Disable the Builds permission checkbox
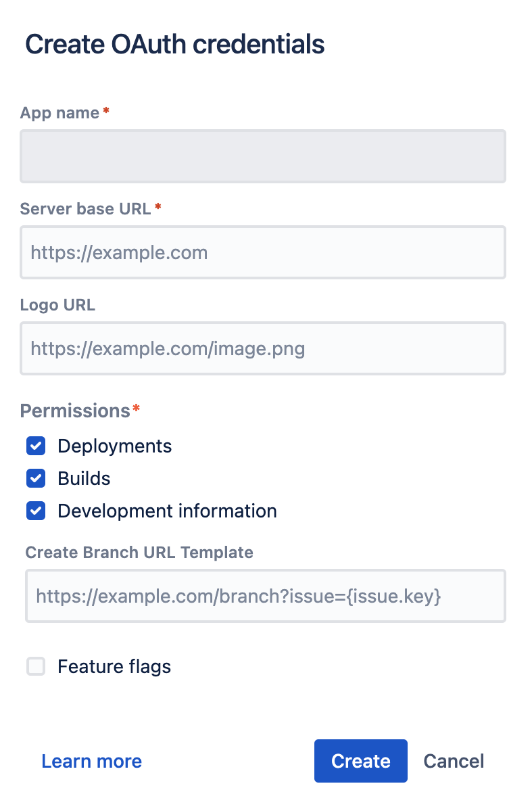Viewport: 532px width, 811px height. (x=36, y=478)
